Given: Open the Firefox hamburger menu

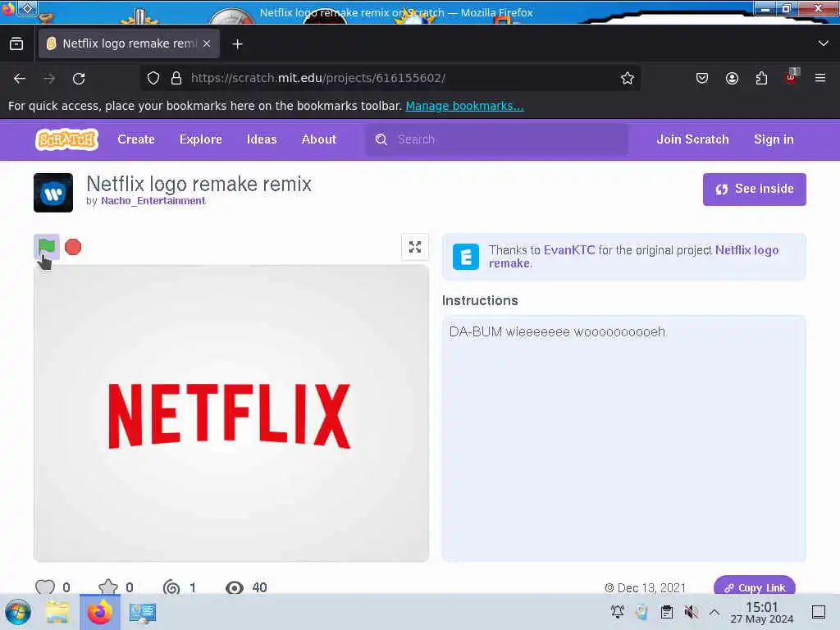Looking at the screenshot, I should [820, 78].
